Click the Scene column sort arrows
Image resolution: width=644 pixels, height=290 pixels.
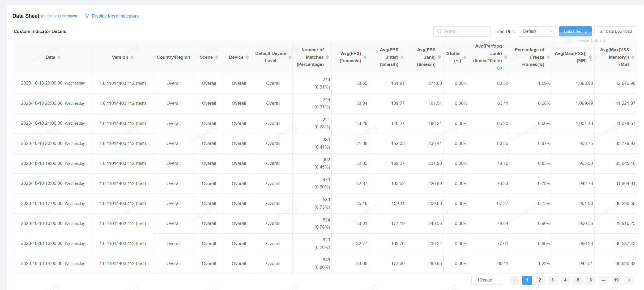point(217,57)
